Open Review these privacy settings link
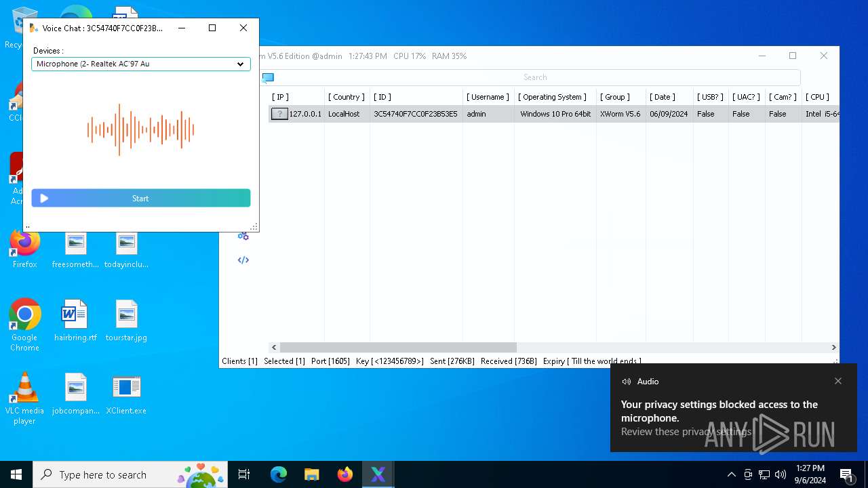Screen dimensions: 868x488 coord(686,432)
